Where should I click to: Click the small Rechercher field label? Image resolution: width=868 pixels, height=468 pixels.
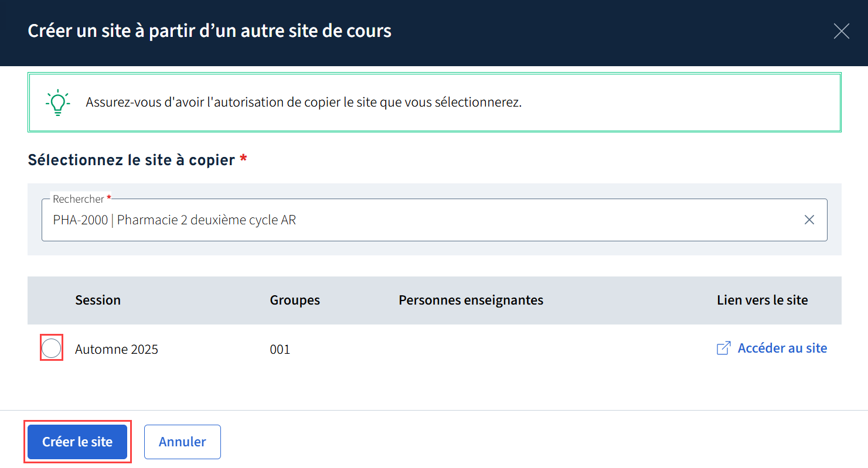[79, 199]
